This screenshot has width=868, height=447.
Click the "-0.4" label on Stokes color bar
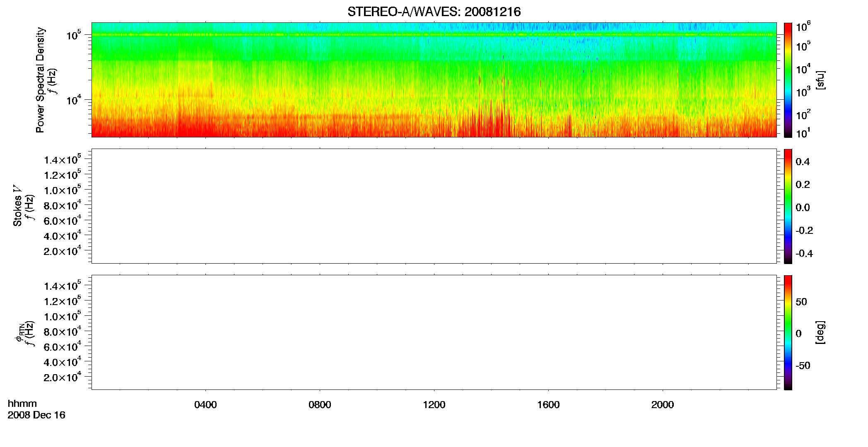[x=804, y=254]
